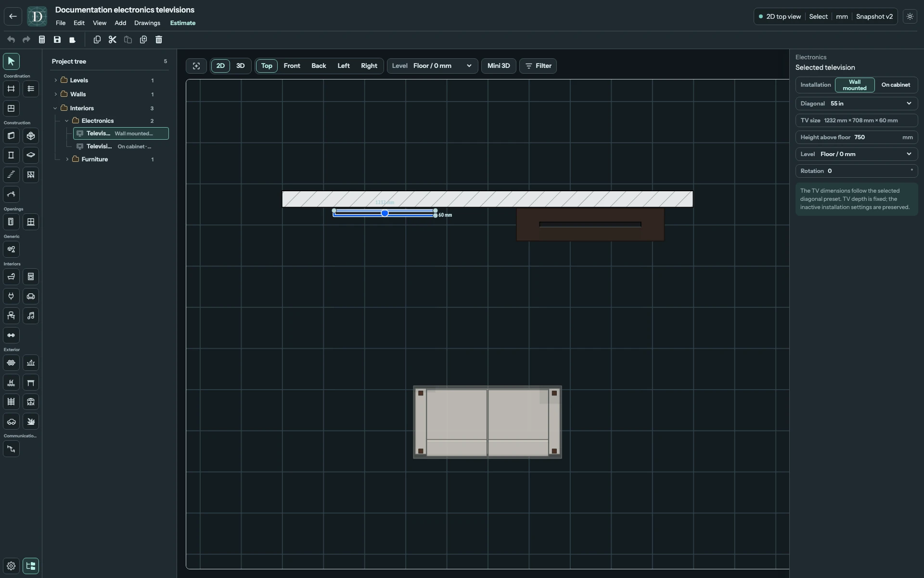Image resolution: width=924 pixels, height=578 pixels.
Task: Select the sofa furniture tool icon
Action: click(31, 296)
